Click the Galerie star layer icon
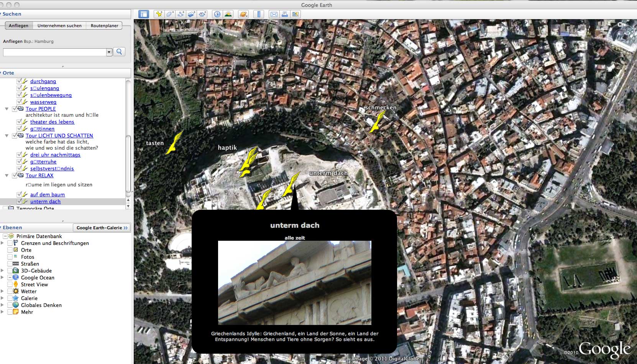The width and height of the screenshot is (637, 364). click(16, 298)
